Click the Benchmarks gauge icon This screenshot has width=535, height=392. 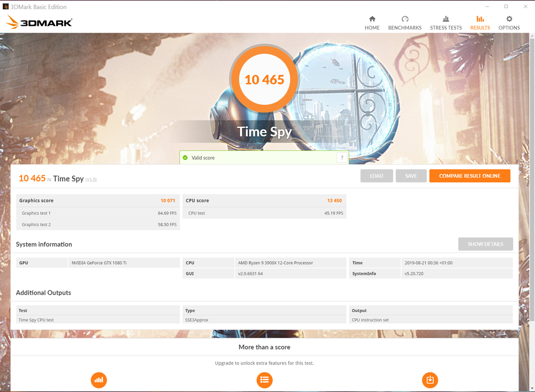[x=404, y=19]
